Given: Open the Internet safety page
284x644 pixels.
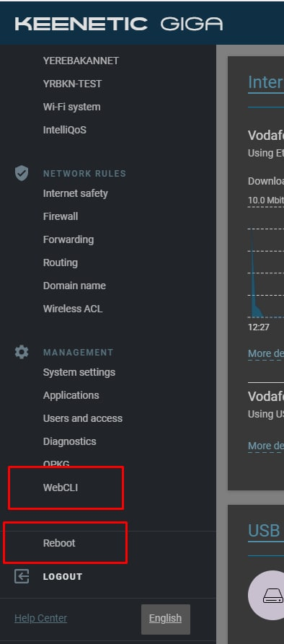Looking at the screenshot, I should click(x=75, y=193).
